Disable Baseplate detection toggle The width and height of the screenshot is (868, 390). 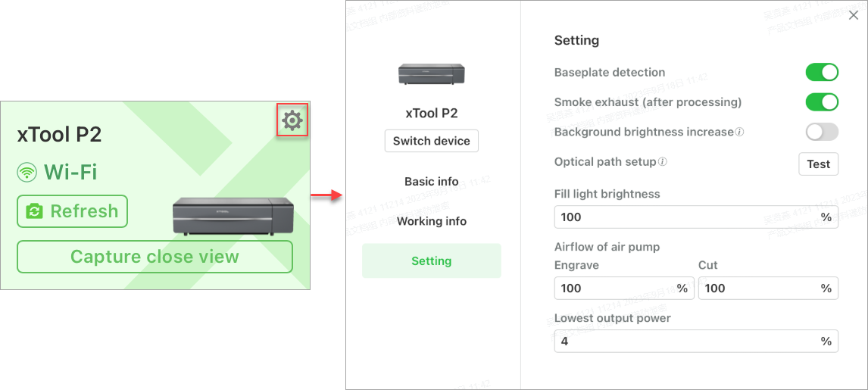pyautogui.click(x=822, y=73)
